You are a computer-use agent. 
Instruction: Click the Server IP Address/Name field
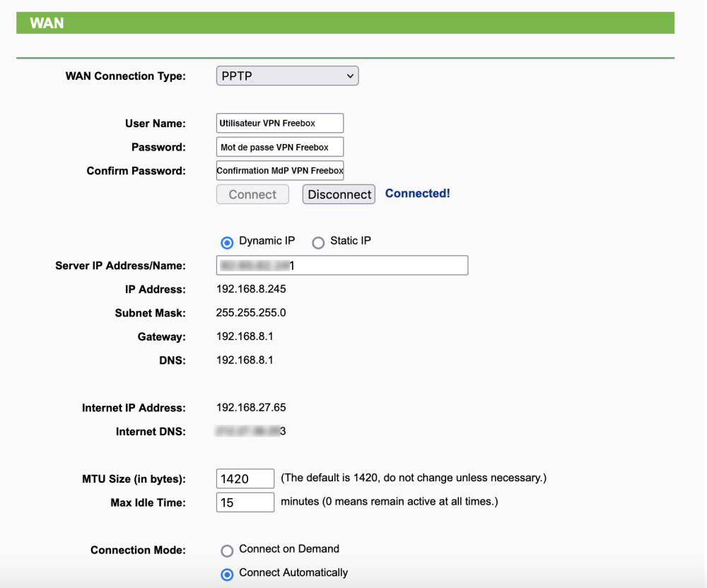tap(342, 266)
